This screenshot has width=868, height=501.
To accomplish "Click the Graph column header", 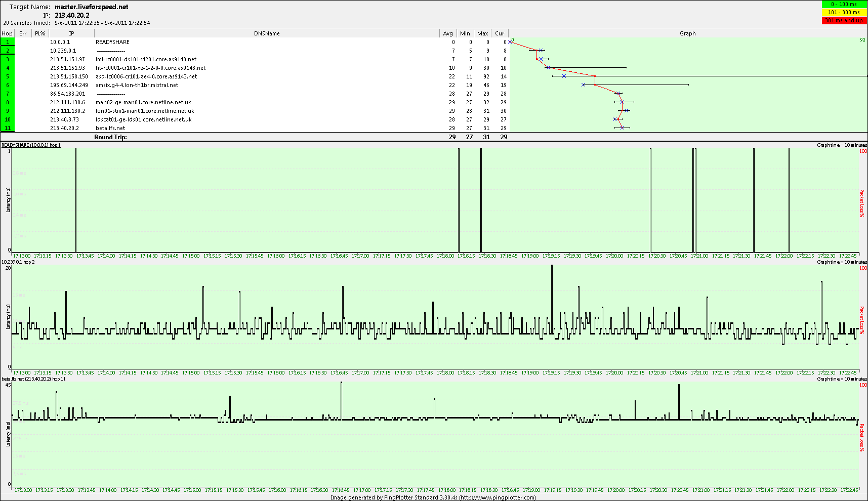I will [x=688, y=33].
